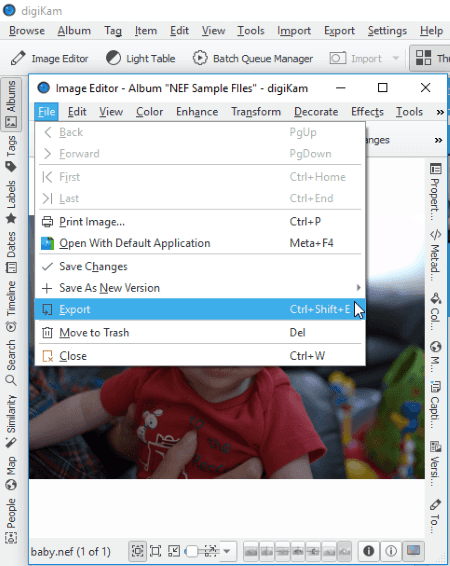
Task: Select original image preview mode button
Action: 251,551
